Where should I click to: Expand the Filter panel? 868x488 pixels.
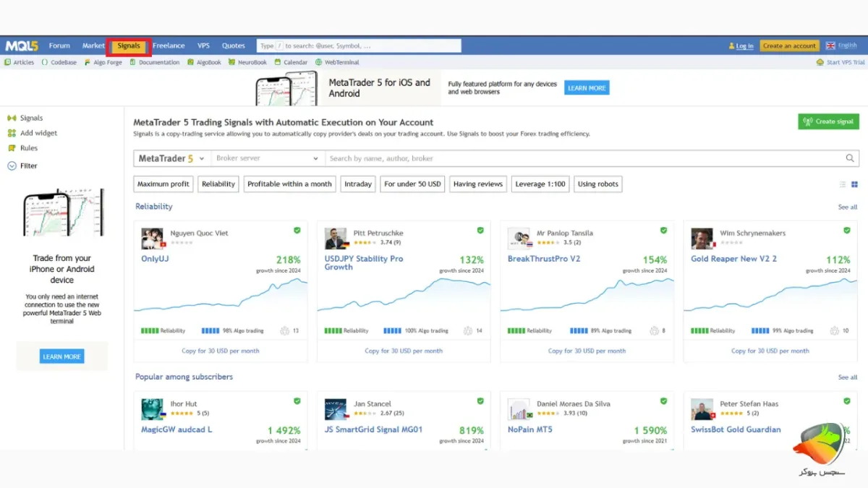[22, 166]
